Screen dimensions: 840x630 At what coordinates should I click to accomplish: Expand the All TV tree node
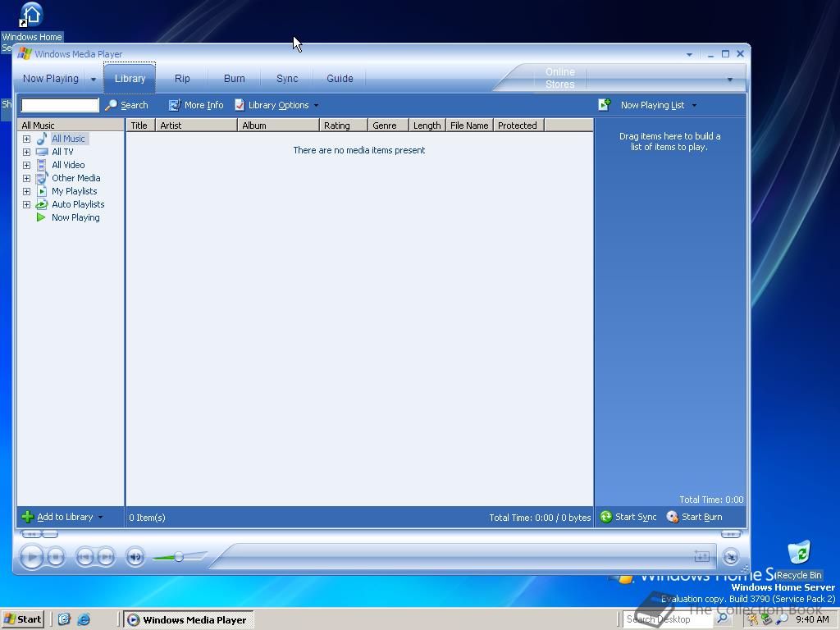coord(26,152)
